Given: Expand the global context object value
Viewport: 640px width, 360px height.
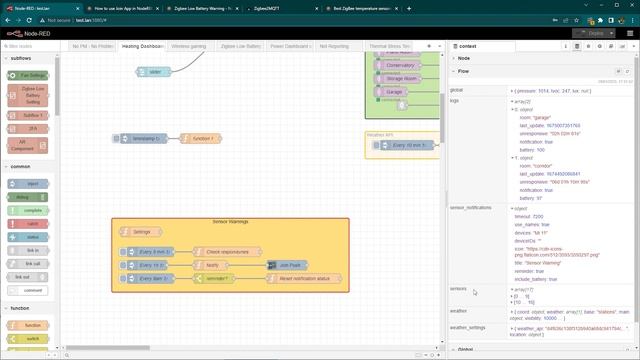Looking at the screenshot, I should 511,91.
